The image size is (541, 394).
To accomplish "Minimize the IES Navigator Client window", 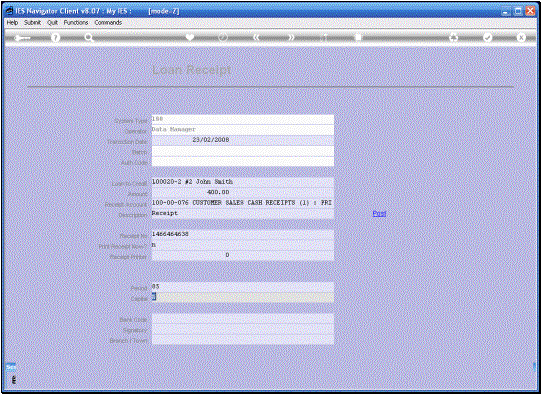I will click(506, 11).
